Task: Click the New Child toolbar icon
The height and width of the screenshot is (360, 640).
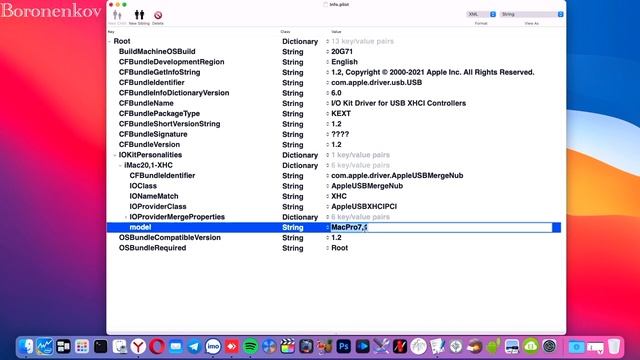Action: [117, 16]
